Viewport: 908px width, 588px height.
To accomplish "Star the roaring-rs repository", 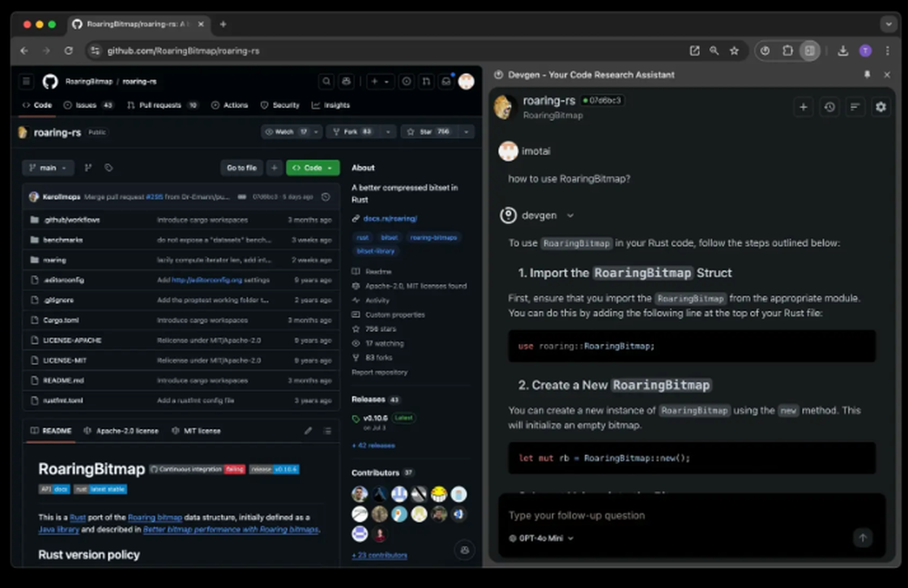I will pyautogui.click(x=428, y=132).
